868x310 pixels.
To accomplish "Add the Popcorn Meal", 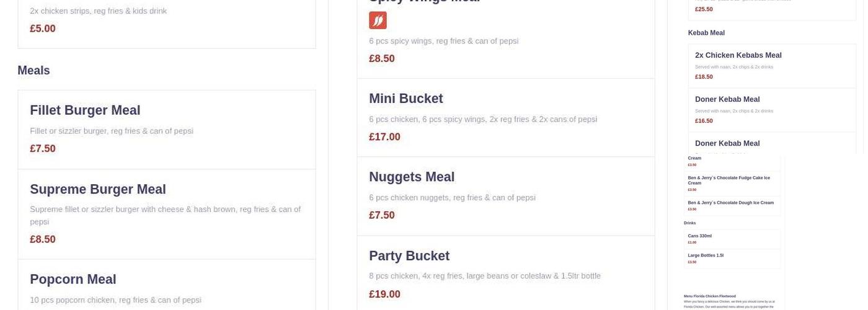I will click(73, 280).
